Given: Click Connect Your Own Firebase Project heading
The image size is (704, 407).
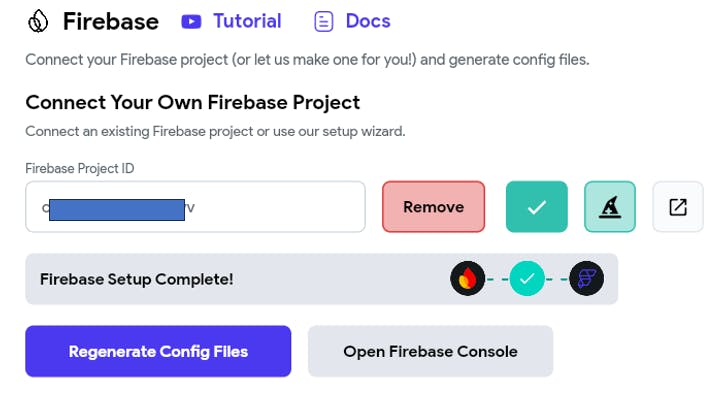Looking at the screenshot, I should [x=192, y=102].
